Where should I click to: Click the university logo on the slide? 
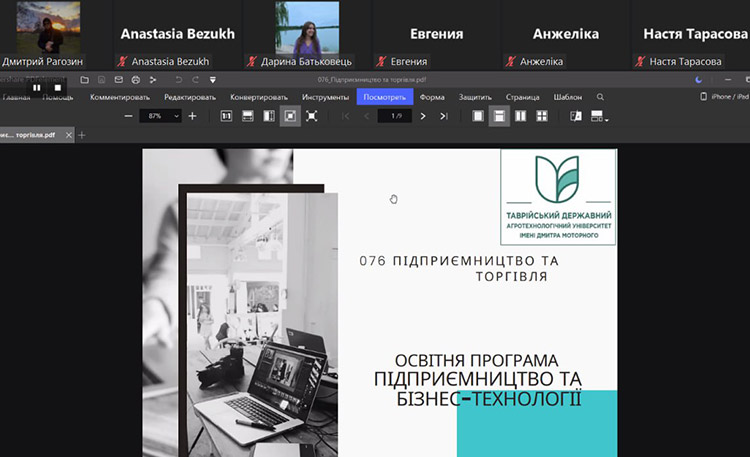(x=558, y=197)
